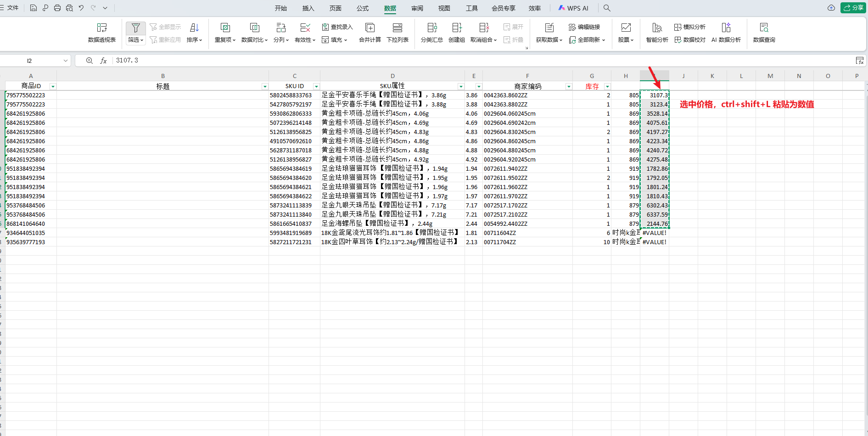Image resolution: width=868 pixels, height=436 pixels.
Task: Click the print icon in quick access bar
Action: tap(57, 8)
